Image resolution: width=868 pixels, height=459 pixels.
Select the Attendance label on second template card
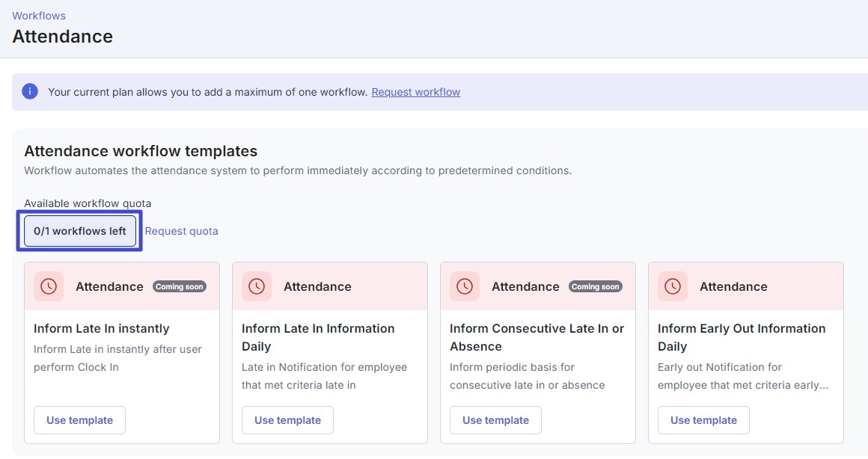317,286
